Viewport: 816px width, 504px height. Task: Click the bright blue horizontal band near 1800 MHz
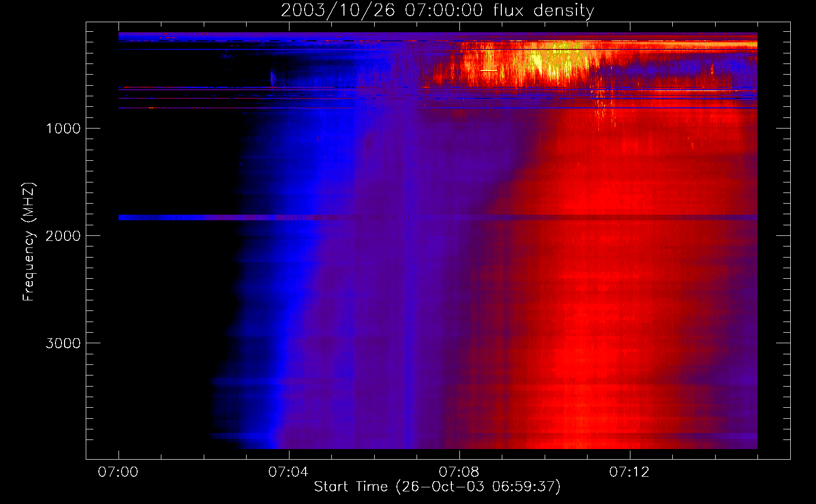coord(438,218)
